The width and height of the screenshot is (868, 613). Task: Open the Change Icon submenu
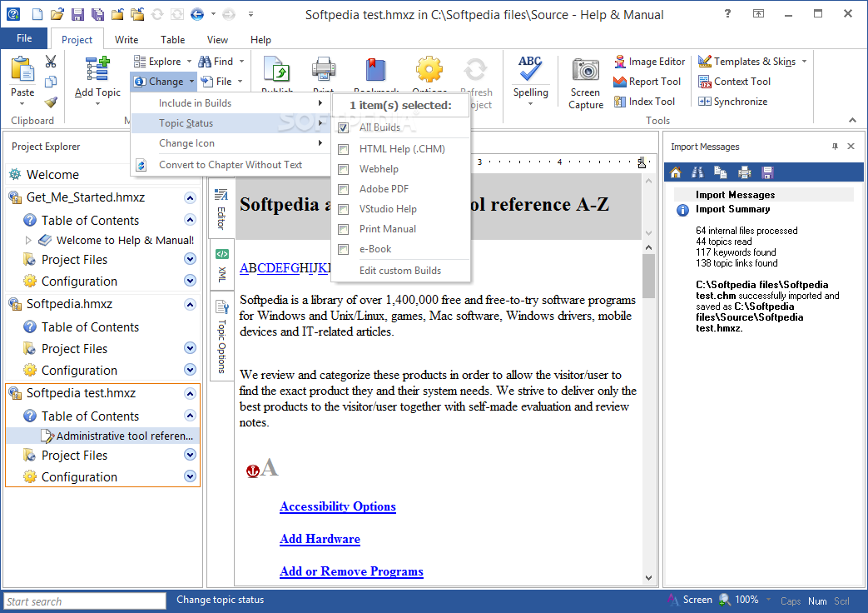231,143
